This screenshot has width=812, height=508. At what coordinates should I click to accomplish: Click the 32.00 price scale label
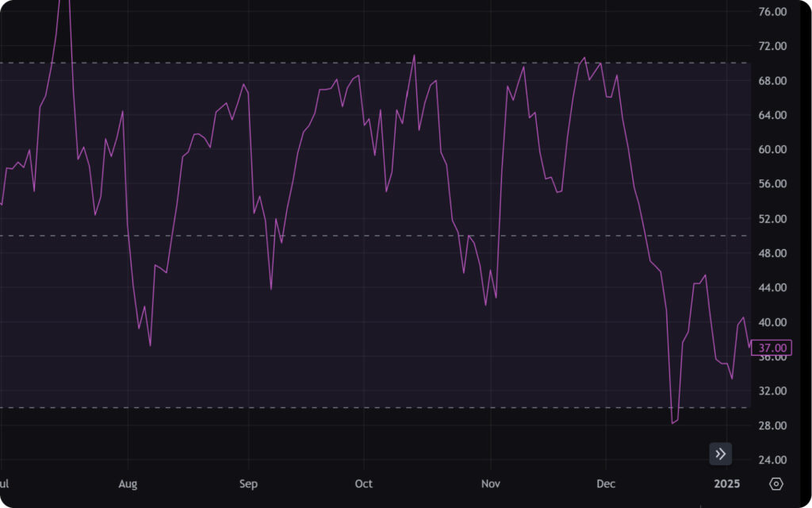coord(772,391)
